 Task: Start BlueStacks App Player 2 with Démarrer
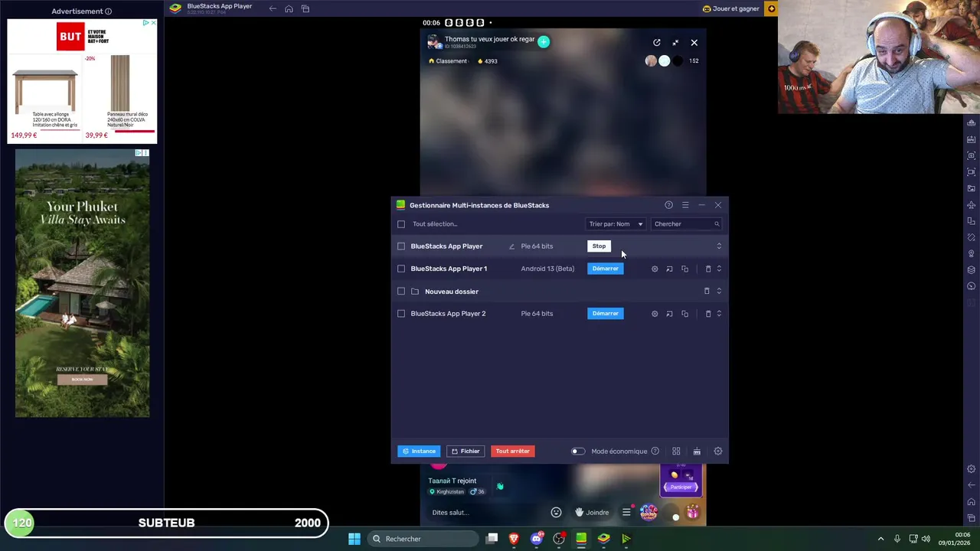(606, 314)
